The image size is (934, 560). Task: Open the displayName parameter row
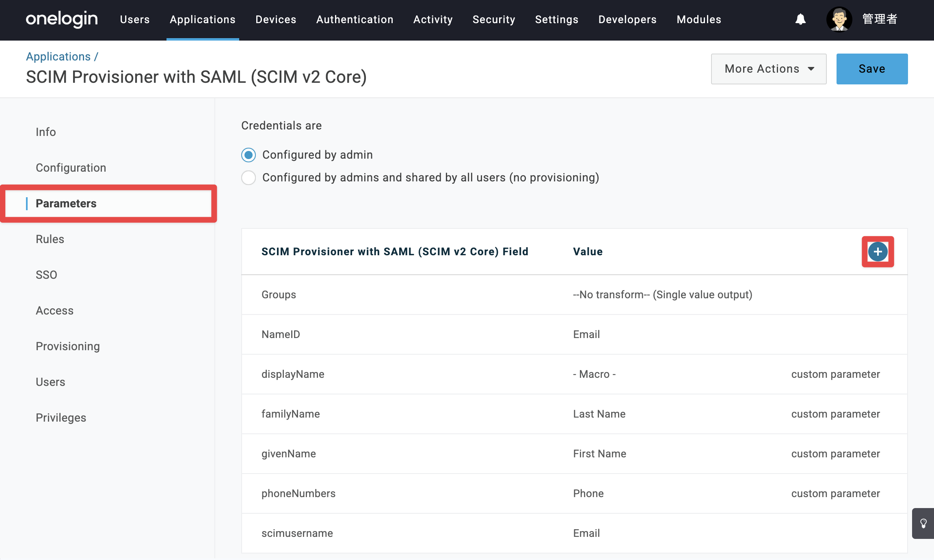[x=574, y=374]
